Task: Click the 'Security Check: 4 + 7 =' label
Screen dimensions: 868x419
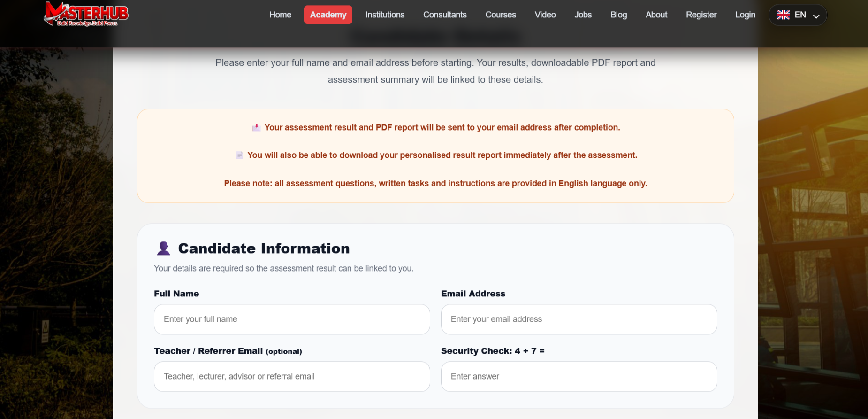Action: coord(493,351)
